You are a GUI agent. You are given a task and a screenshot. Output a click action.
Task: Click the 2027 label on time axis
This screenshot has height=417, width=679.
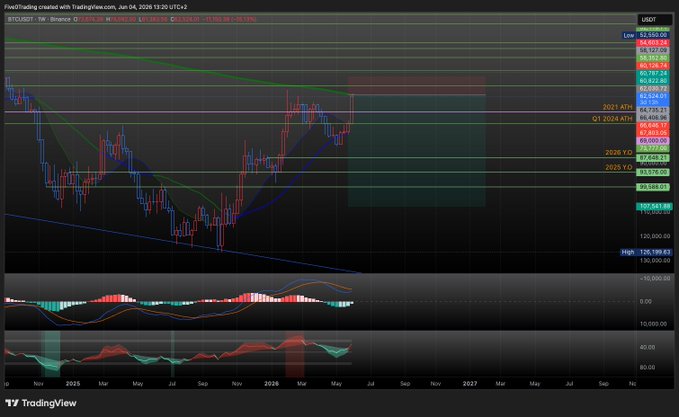tap(470, 384)
